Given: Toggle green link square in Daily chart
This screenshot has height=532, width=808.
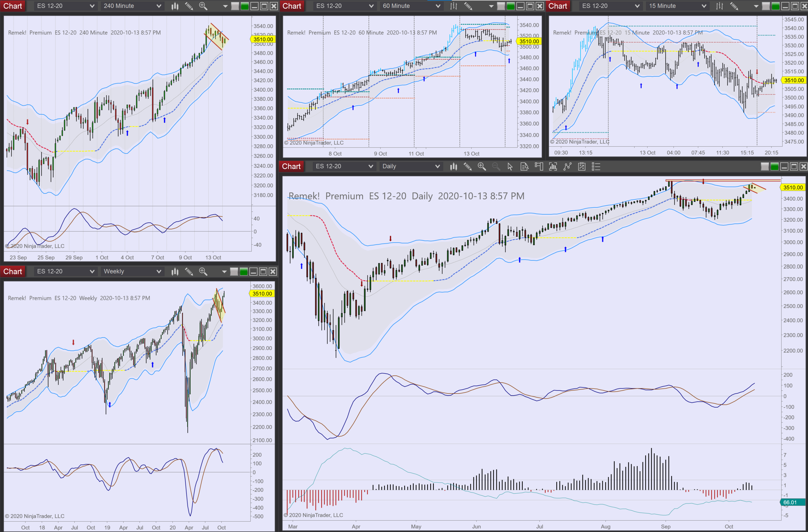Looking at the screenshot, I should pos(774,167).
